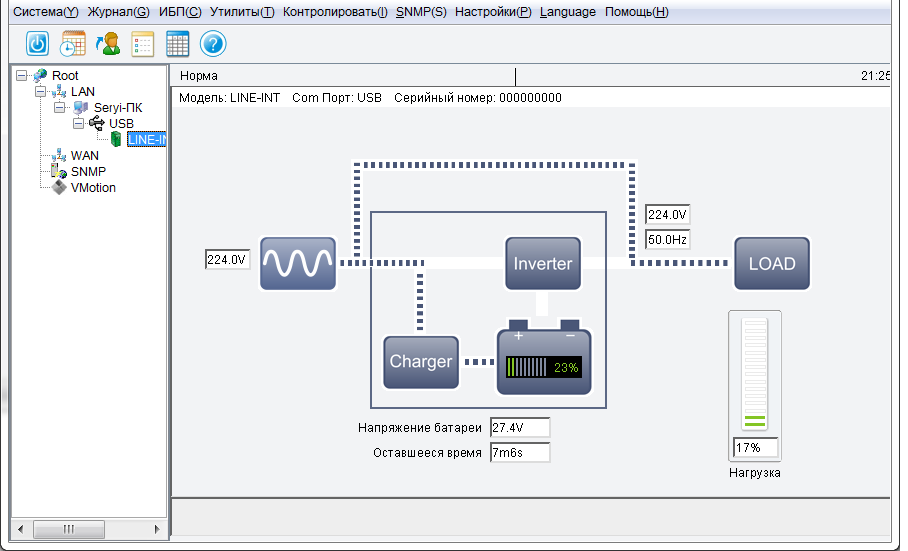Click the remaining time 7m6s field
908x551 pixels.
(x=520, y=453)
